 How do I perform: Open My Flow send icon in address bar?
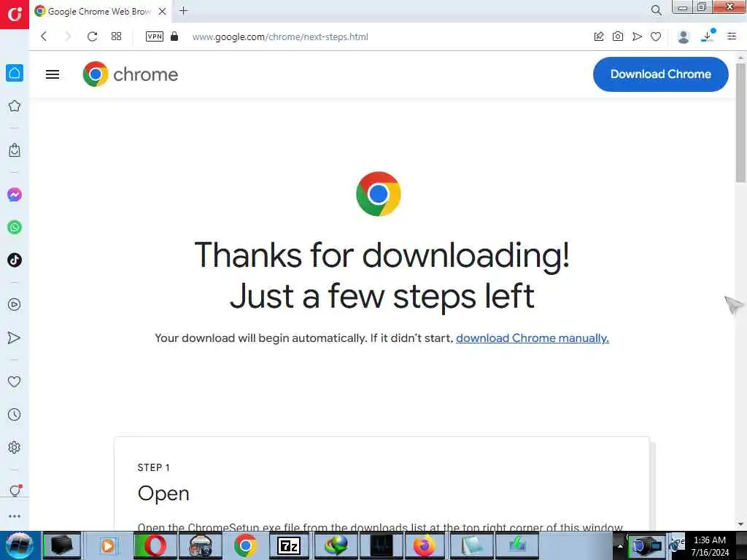coord(637,36)
